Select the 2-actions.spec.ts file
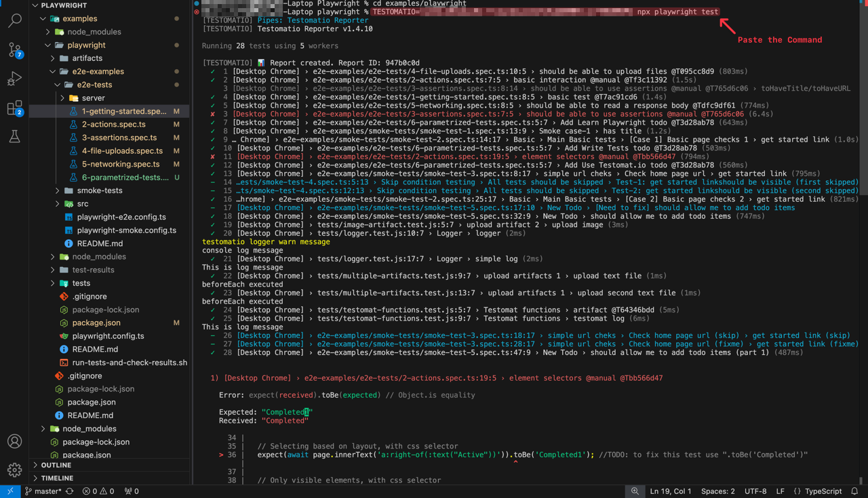This screenshot has height=498, width=868. coord(114,124)
